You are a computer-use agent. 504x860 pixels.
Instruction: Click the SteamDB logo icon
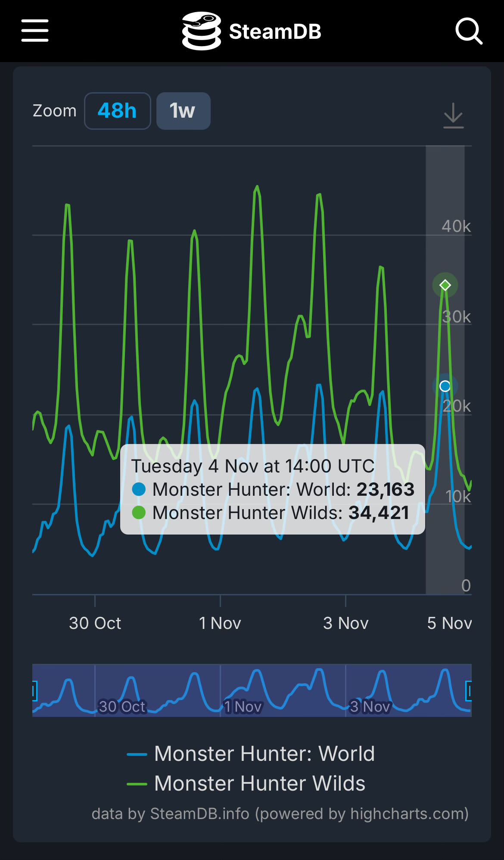point(201,31)
